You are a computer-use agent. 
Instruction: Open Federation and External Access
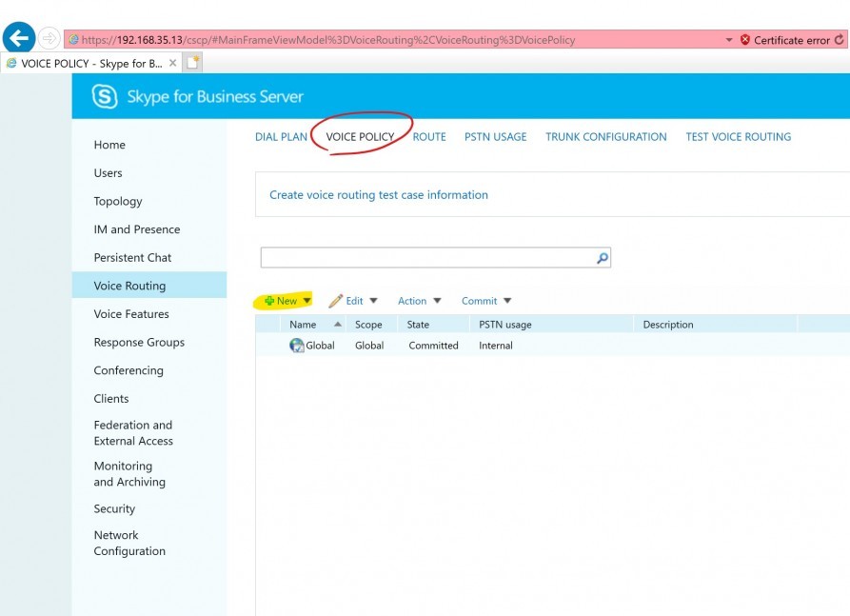[133, 432]
